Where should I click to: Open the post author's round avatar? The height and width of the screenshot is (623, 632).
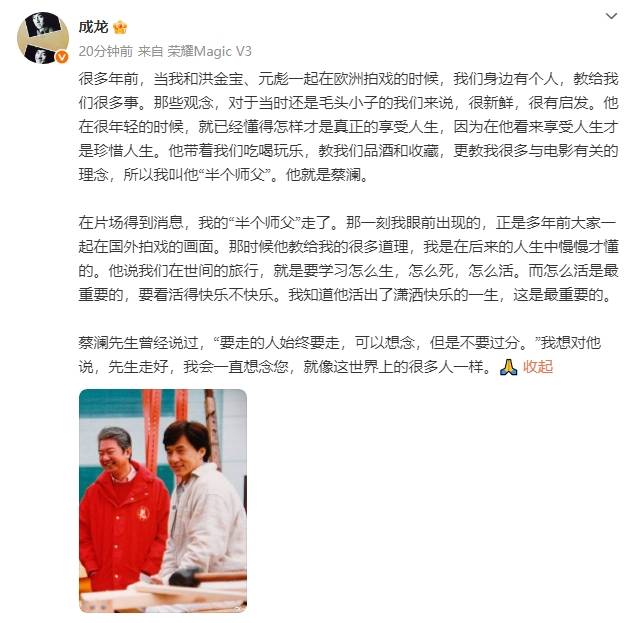(43, 38)
